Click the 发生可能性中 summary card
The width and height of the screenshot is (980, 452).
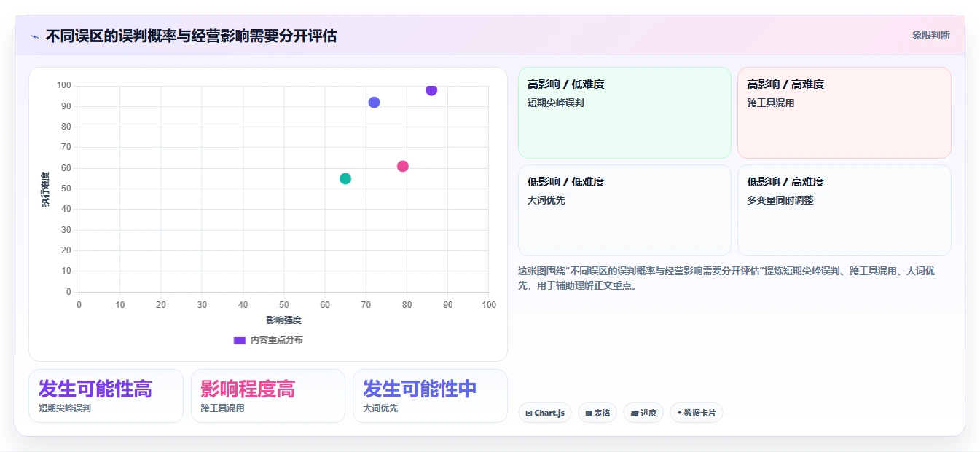[x=430, y=396]
